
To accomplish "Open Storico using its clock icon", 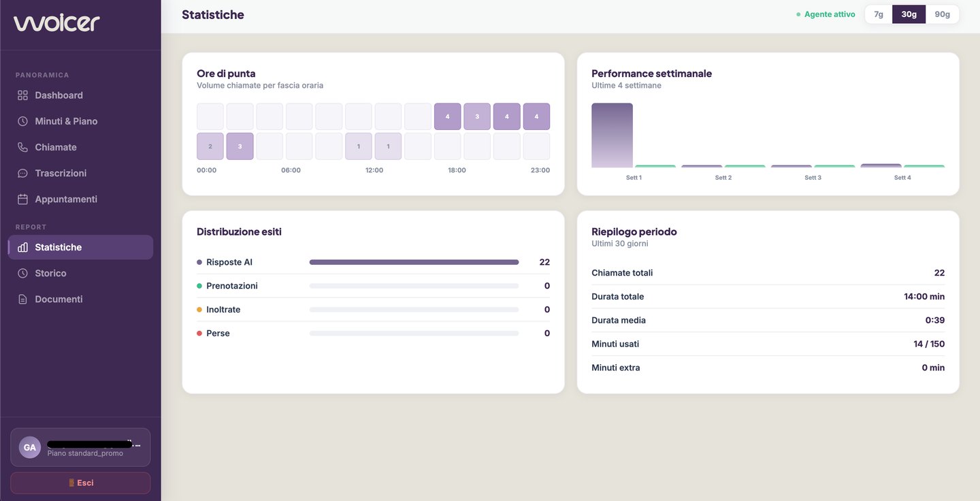I will point(22,273).
